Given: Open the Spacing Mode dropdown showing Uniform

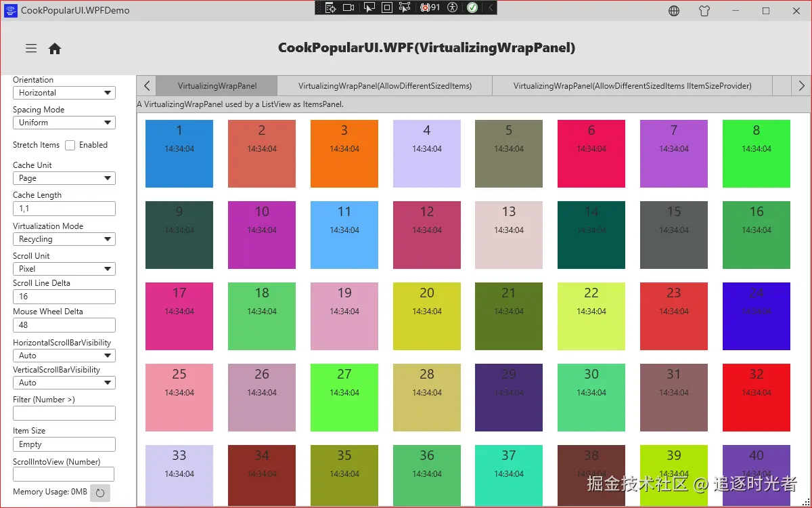Looking at the screenshot, I should 64,123.
